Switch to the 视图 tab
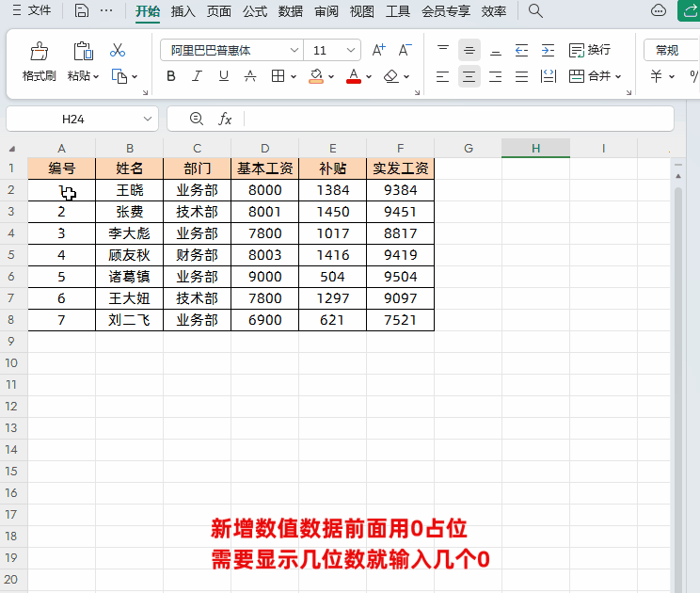Screen dimensions: 700x593 tap(362, 11)
